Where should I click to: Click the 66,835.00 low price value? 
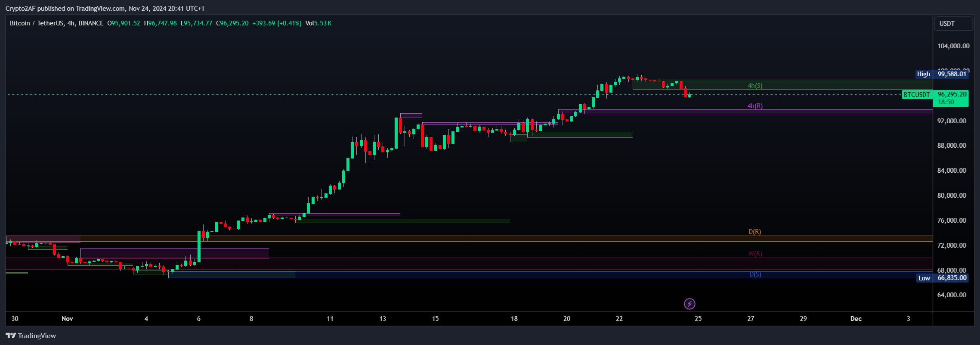952,278
